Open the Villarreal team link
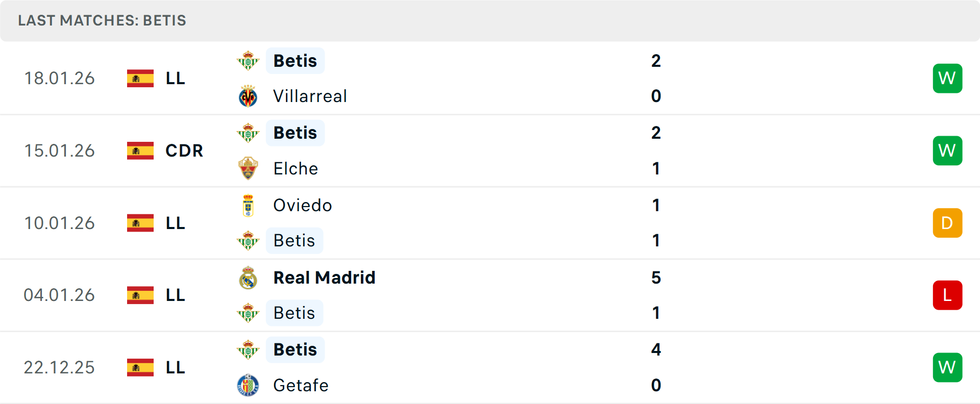 (310, 96)
